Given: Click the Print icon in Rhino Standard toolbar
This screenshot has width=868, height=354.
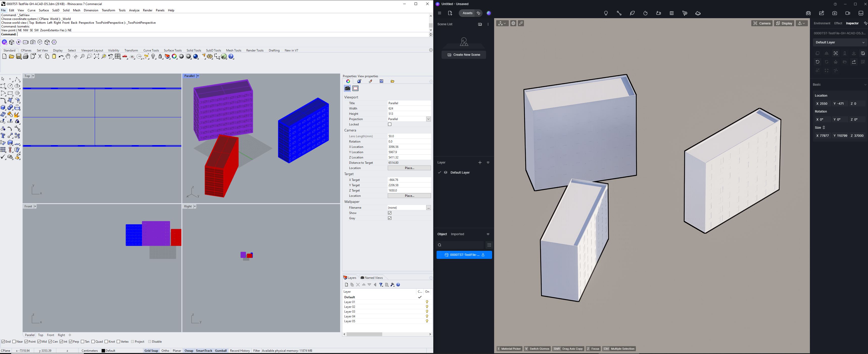Looking at the screenshot, I should pos(26,57).
